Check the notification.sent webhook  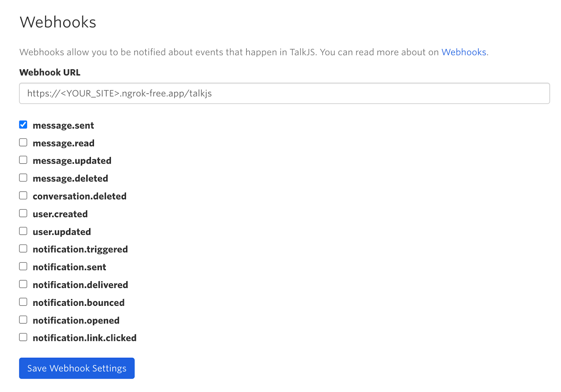[x=23, y=266]
